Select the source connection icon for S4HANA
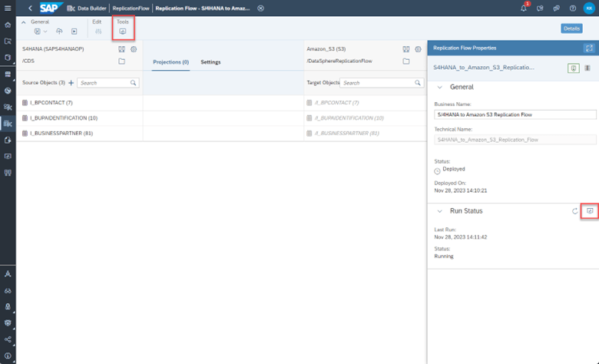The height and width of the screenshot is (364, 599). pyautogui.click(x=121, y=49)
